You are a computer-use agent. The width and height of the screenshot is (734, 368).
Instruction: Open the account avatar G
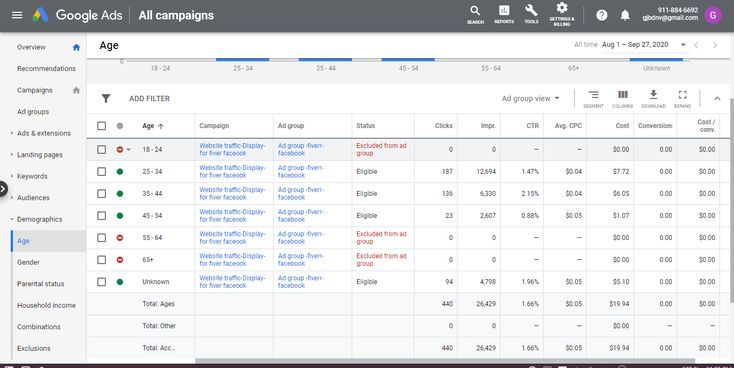coord(713,15)
